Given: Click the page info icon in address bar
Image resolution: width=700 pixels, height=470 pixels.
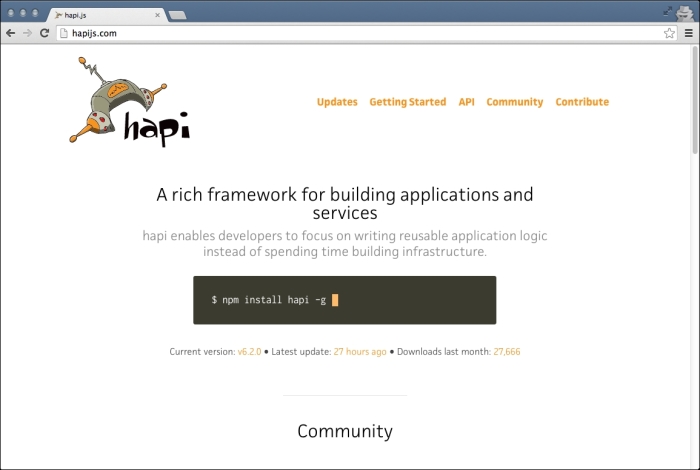Looking at the screenshot, I should click(64, 33).
